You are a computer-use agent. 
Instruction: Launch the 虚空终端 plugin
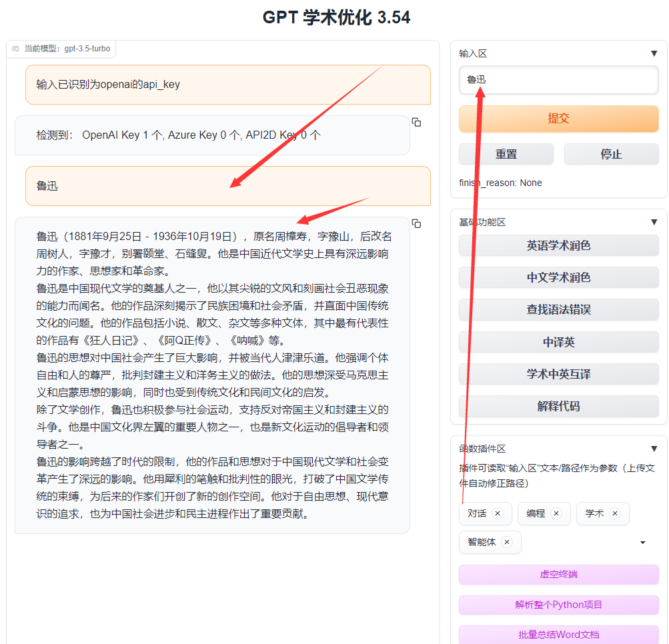point(558,575)
